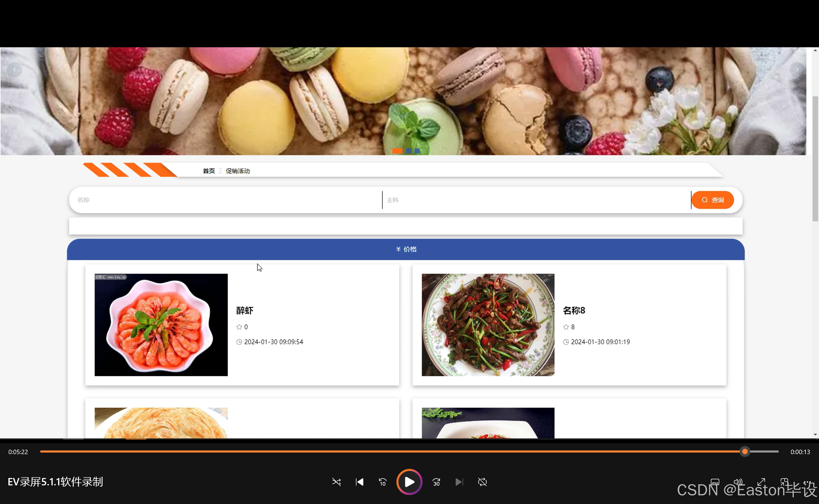Open the 促销活动 breadcrumb
The height and width of the screenshot is (504, 819).
tap(238, 171)
